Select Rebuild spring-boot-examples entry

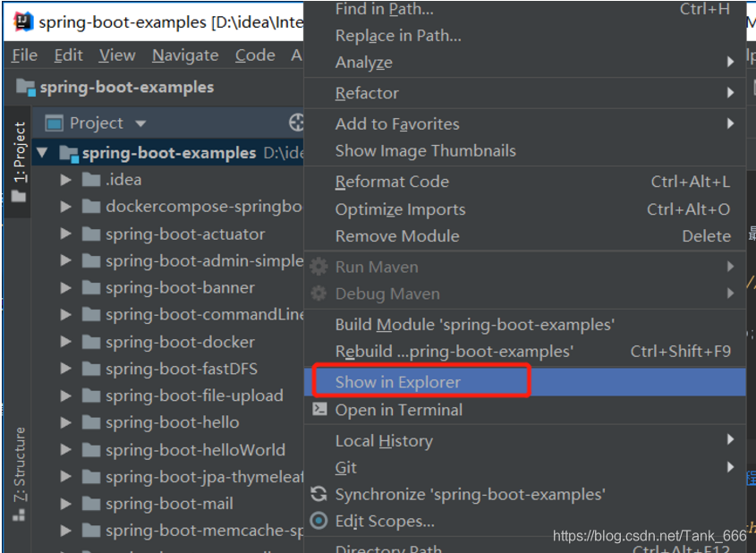(x=525, y=352)
